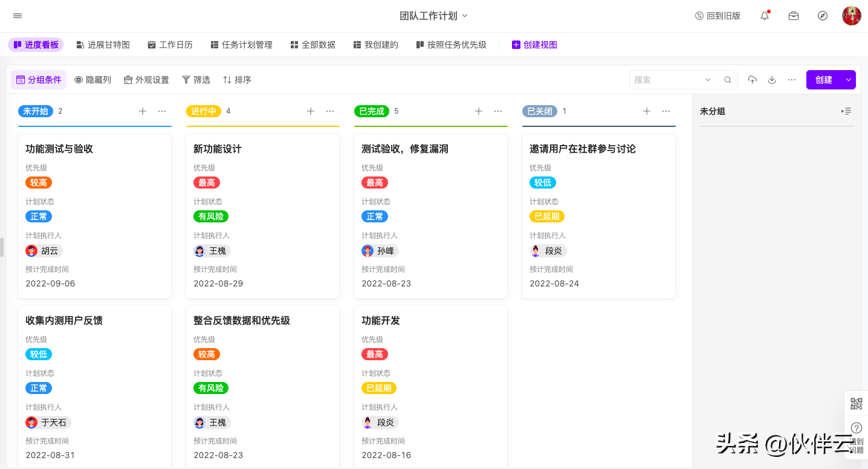
Task: Click the red 最高 tag on 新功能设计
Action: tap(207, 183)
